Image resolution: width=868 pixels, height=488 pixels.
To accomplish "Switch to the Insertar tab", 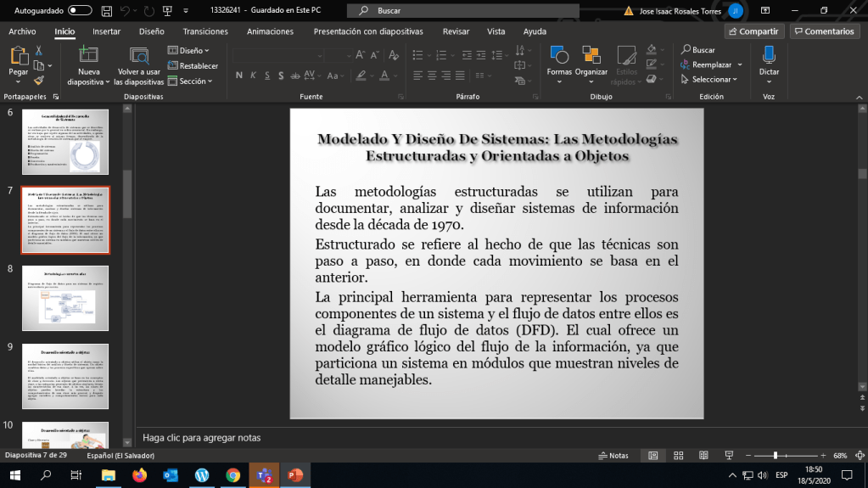I will click(x=106, y=31).
